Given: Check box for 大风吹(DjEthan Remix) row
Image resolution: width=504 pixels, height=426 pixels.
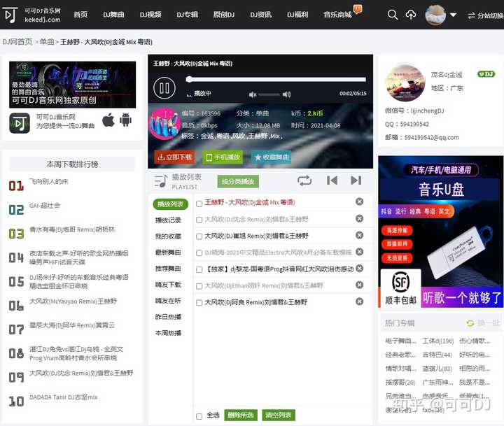Looking at the screenshot, I should coord(199,286).
